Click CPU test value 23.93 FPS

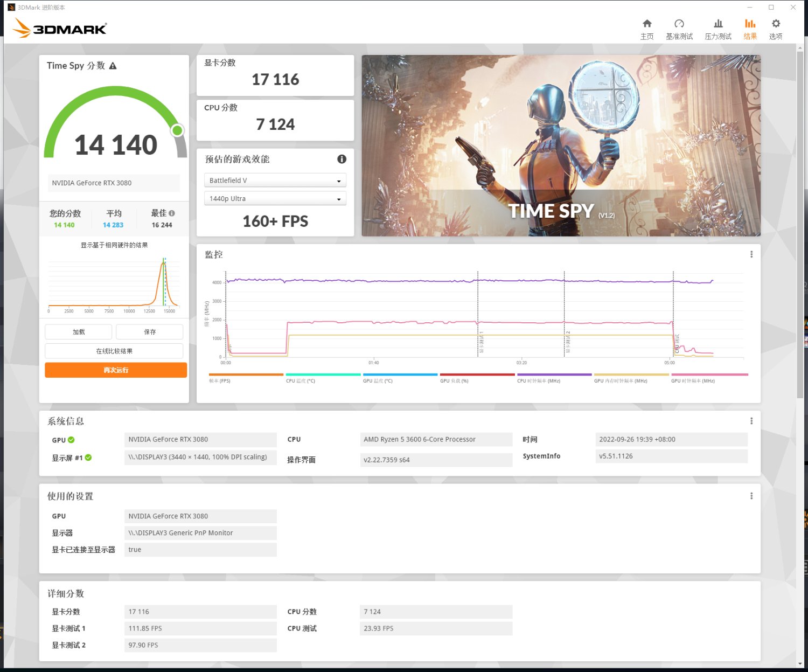(436, 628)
